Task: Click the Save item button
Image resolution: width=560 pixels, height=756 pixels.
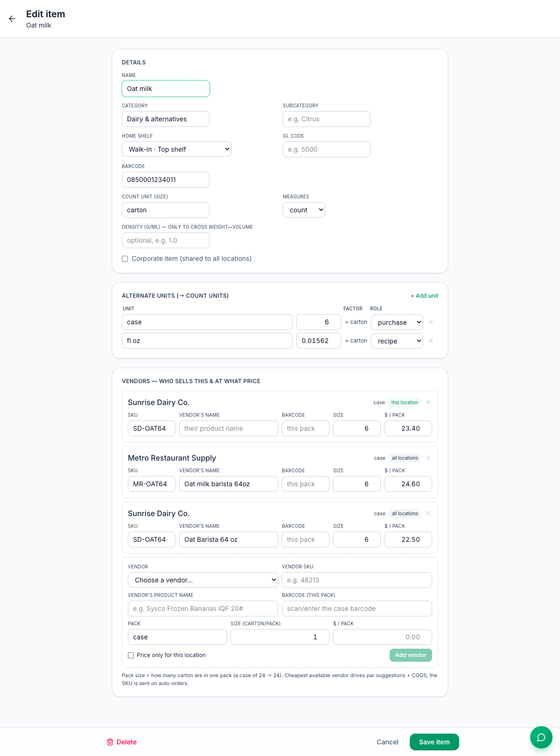Action: [434, 742]
